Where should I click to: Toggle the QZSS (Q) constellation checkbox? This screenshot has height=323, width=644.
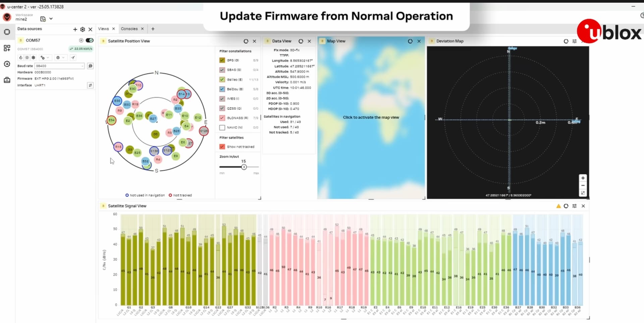[222, 108]
